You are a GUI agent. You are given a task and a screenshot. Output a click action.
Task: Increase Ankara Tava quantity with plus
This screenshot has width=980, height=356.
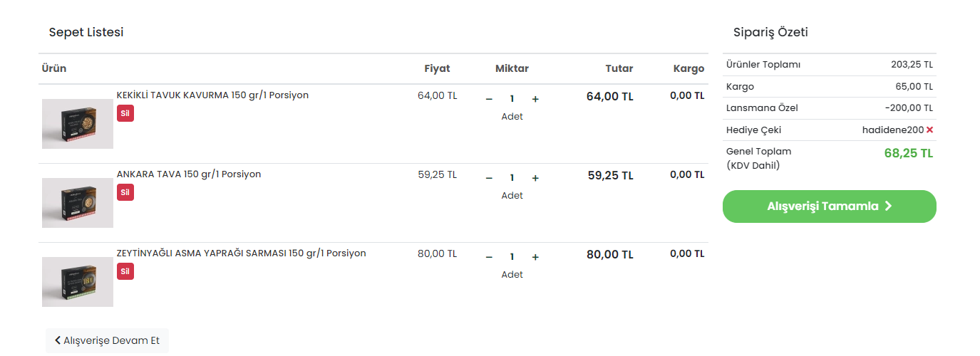click(x=535, y=178)
